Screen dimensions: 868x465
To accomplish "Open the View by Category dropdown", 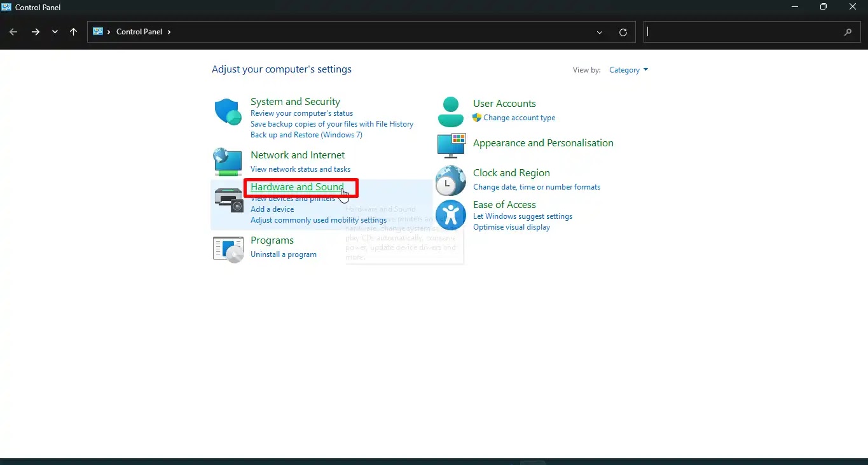I will click(x=628, y=70).
